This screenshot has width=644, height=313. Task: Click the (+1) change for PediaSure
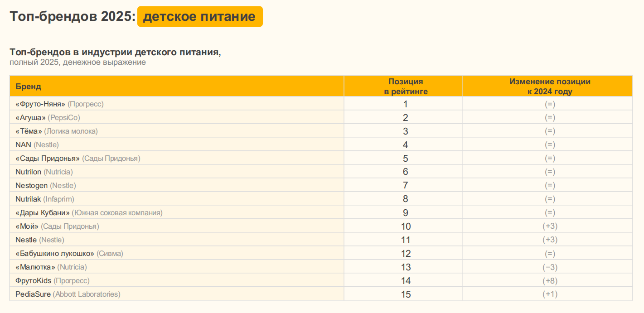(550, 294)
